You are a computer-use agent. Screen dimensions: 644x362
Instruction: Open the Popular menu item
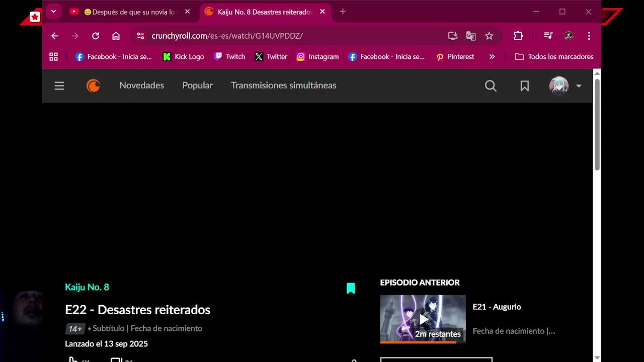[x=197, y=85]
